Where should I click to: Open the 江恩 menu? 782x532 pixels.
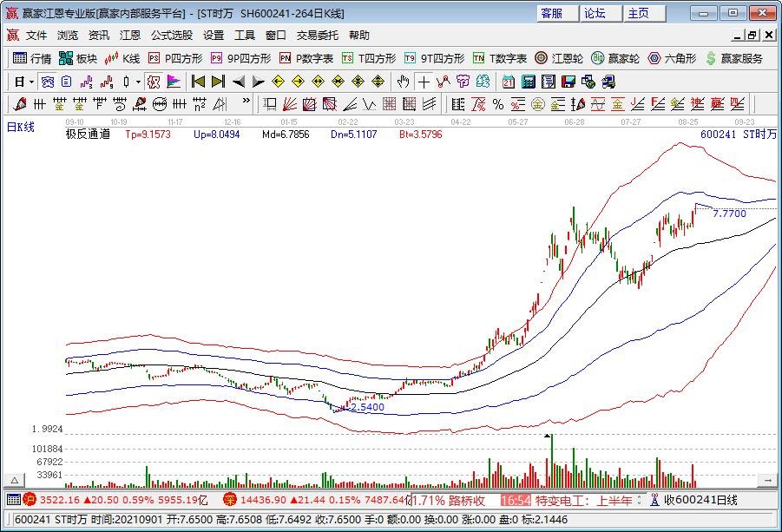coord(130,35)
